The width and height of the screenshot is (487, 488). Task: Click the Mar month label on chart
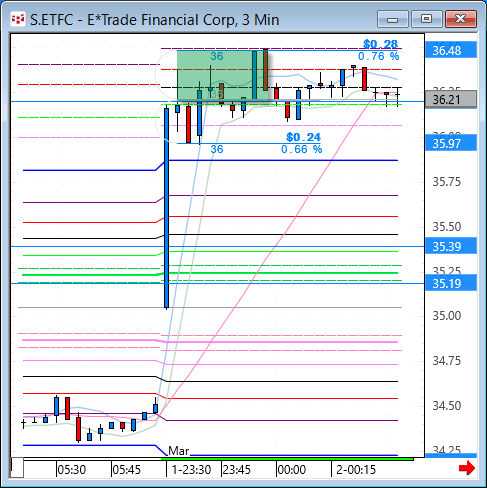click(179, 451)
